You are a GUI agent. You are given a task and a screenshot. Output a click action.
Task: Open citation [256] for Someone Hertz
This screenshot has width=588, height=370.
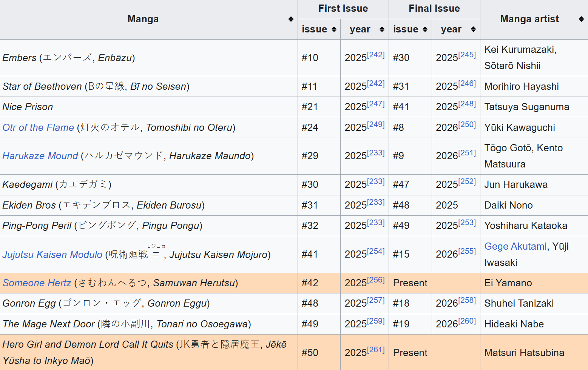(376, 280)
